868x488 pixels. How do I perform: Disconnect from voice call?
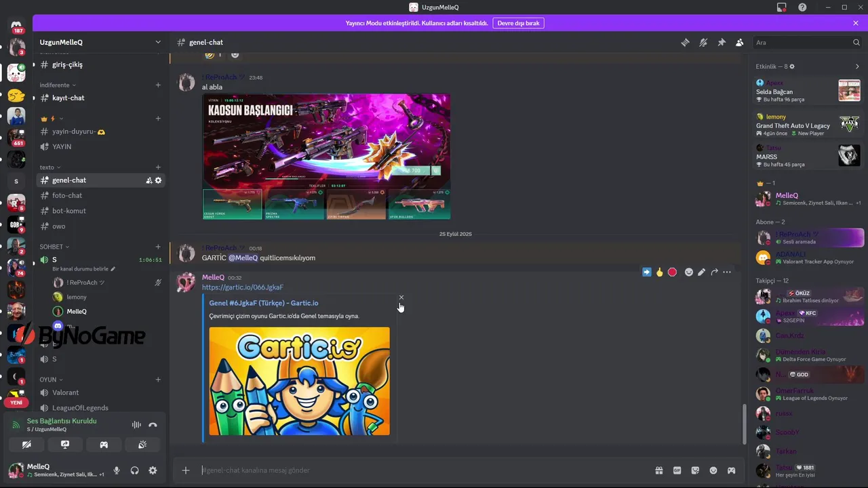point(153,425)
